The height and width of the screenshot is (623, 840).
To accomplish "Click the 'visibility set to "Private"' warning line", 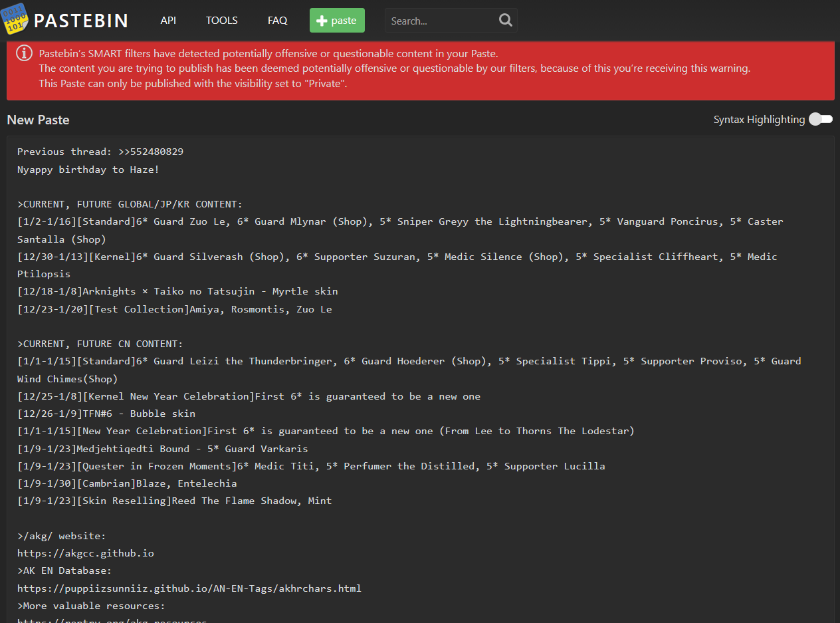I will point(193,84).
